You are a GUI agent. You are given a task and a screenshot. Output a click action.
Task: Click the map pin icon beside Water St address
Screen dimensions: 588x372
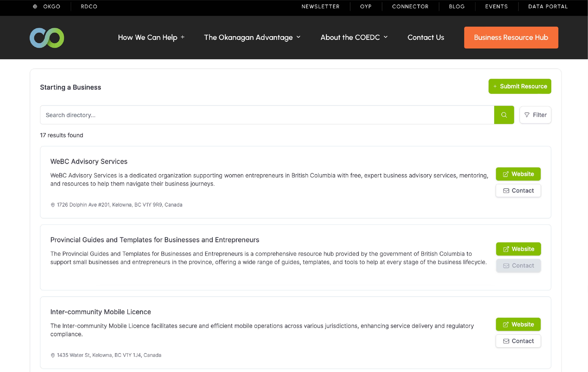tap(53, 355)
